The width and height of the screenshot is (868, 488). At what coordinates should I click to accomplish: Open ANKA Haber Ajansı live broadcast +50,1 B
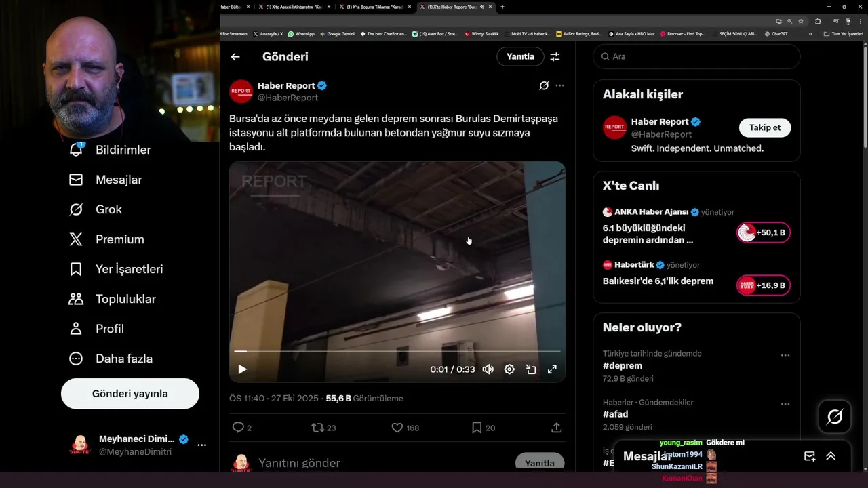point(764,233)
